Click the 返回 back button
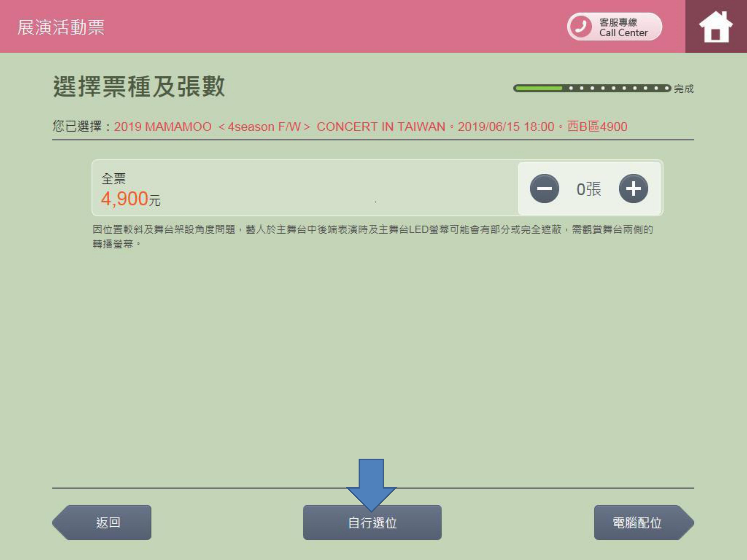The width and height of the screenshot is (747, 560). (x=102, y=522)
